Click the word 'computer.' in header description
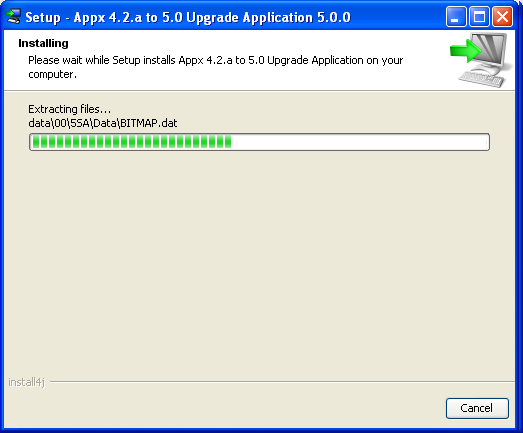523x433 pixels. click(52, 74)
